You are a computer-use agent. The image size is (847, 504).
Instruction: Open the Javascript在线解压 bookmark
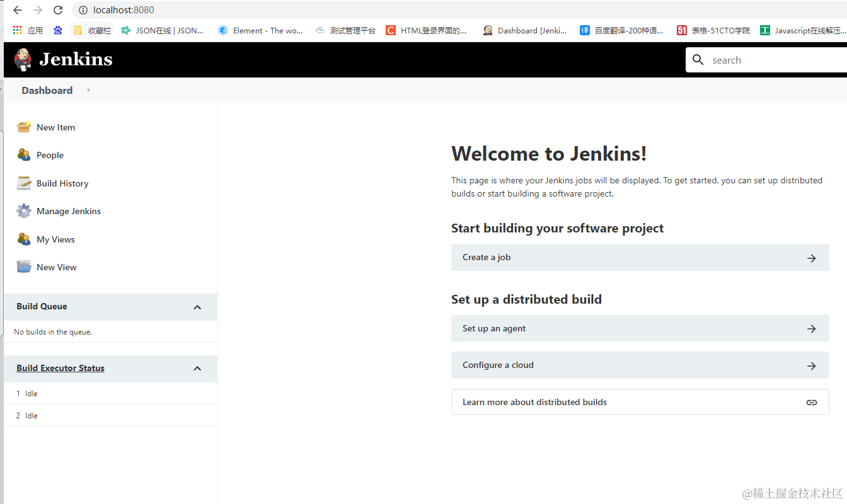coord(802,30)
